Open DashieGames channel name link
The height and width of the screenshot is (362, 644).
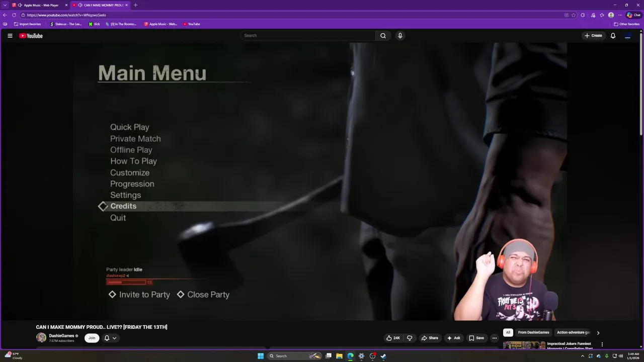pyautogui.click(x=61, y=336)
